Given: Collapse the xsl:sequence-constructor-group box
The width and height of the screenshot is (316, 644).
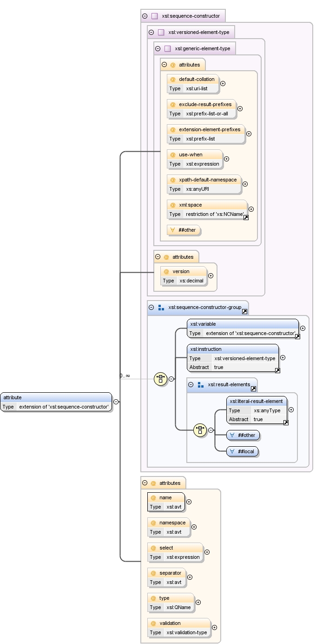Looking at the screenshot, I should click(151, 307).
